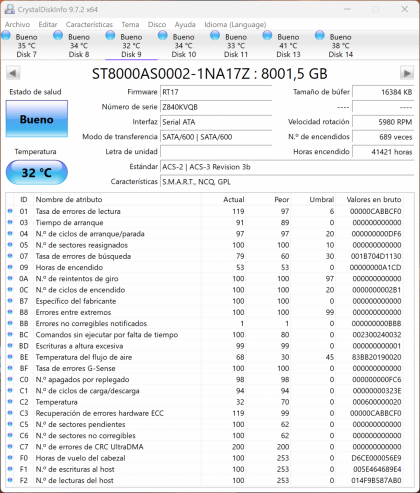The height and width of the screenshot is (493, 420).
Task: Click the status dot for attribute C2
Action: (x=10, y=402)
